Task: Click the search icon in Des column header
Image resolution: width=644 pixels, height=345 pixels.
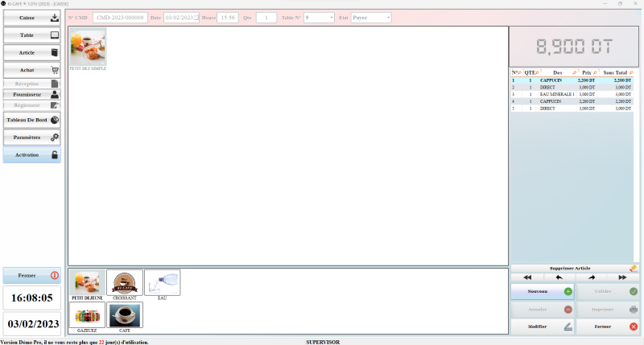Action: coord(575,72)
